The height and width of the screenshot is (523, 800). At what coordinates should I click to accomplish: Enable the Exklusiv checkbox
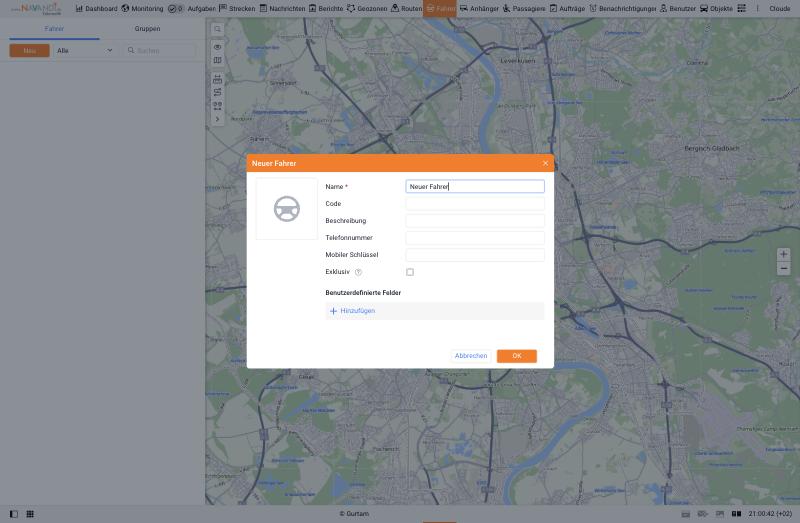pos(410,272)
